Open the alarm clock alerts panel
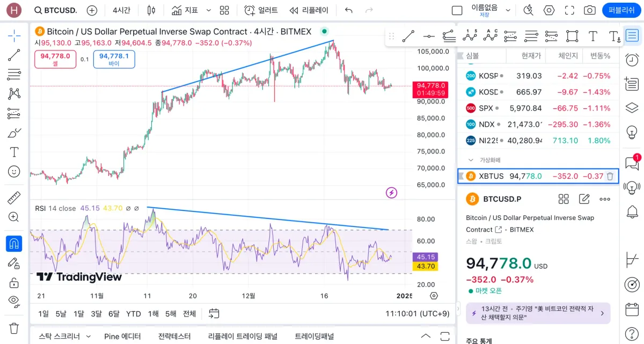This screenshot has height=344, width=644. tap(632, 60)
